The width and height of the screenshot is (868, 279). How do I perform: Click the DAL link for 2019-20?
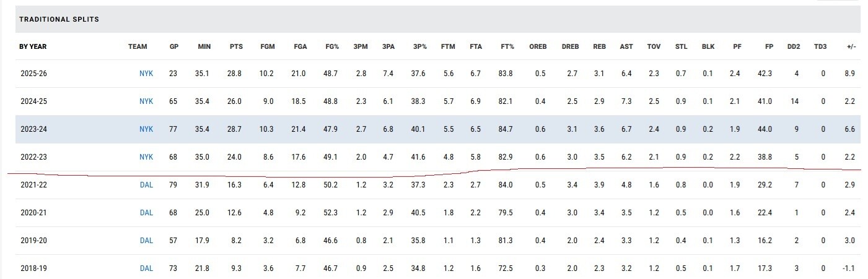point(146,241)
